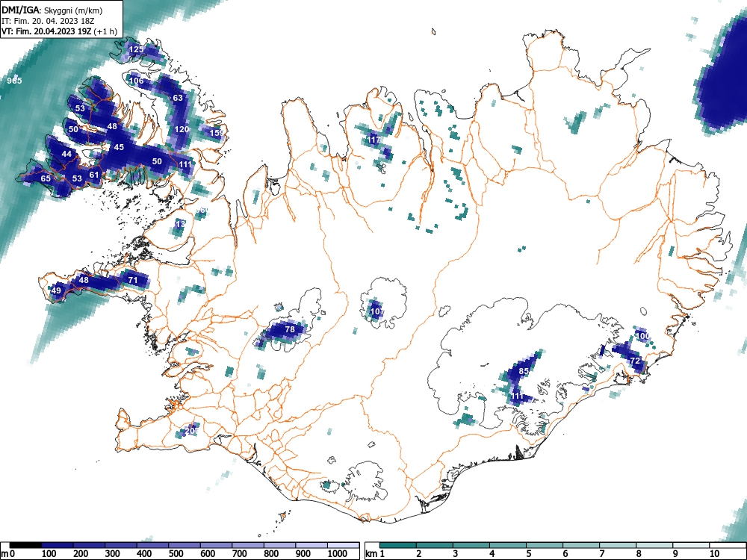The image size is (747, 560).
Task: Click the legend label 1000 in the metre scale
Action: 338,554
